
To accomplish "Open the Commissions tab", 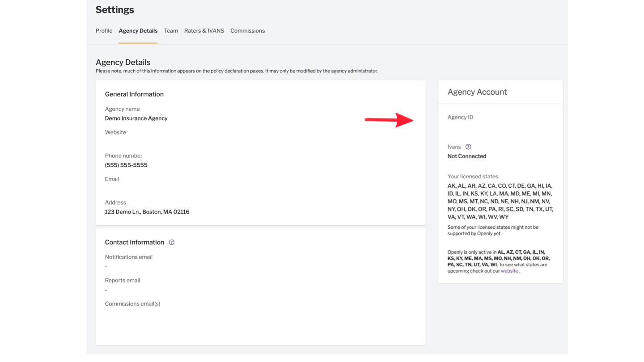I will point(247,31).
